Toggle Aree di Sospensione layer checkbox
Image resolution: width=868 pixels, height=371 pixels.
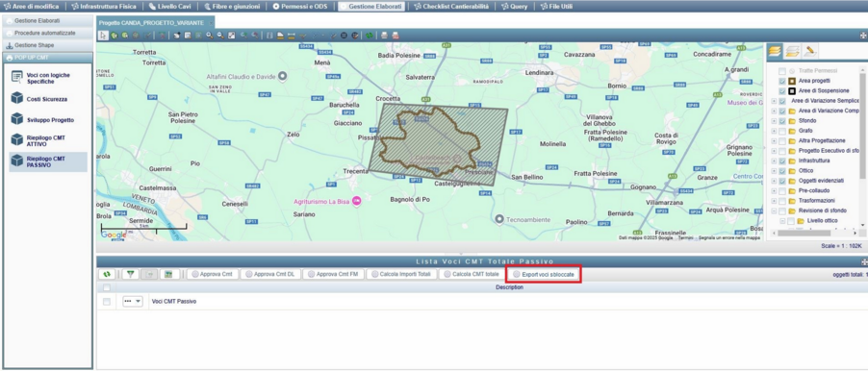point(781,91)
